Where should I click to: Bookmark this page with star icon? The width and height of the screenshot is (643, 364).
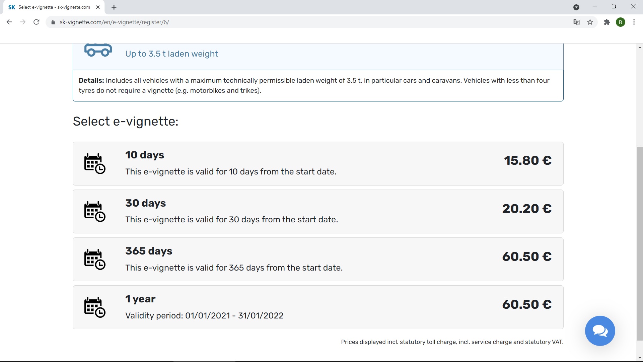point(590,22)
